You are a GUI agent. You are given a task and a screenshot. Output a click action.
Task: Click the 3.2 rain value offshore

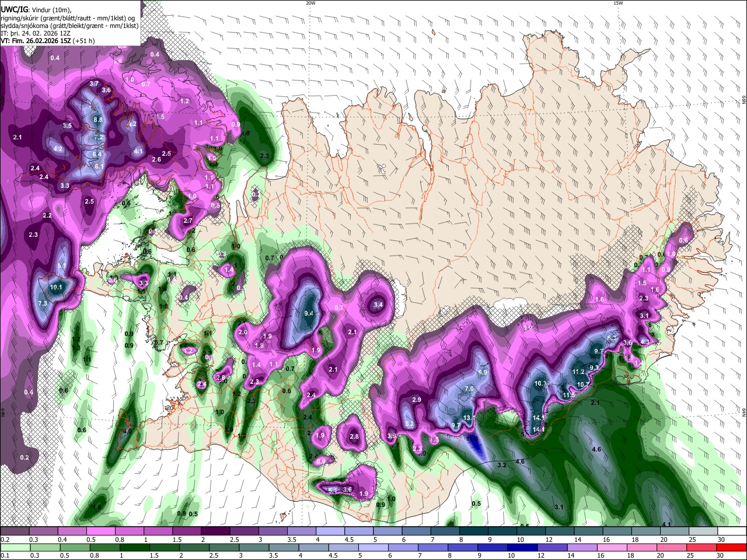click(502, 466)
